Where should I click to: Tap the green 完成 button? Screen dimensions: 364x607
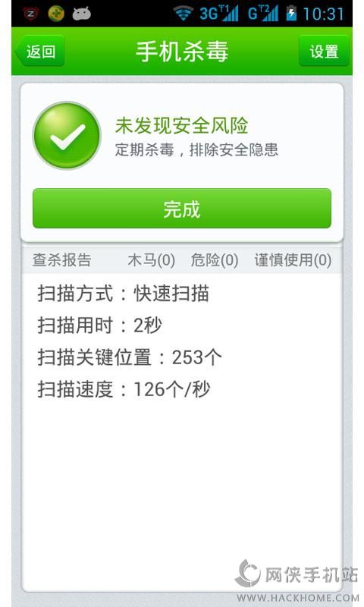pos(182,208)
